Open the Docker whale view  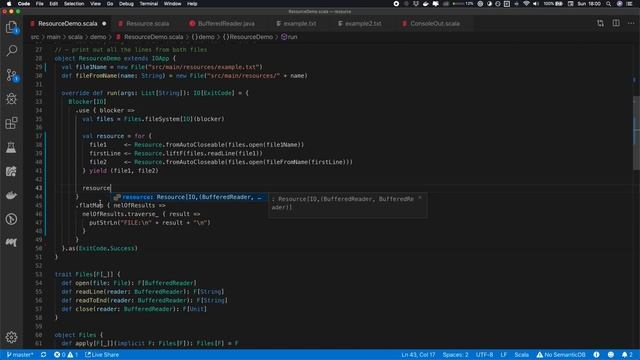tap(11, 195)
